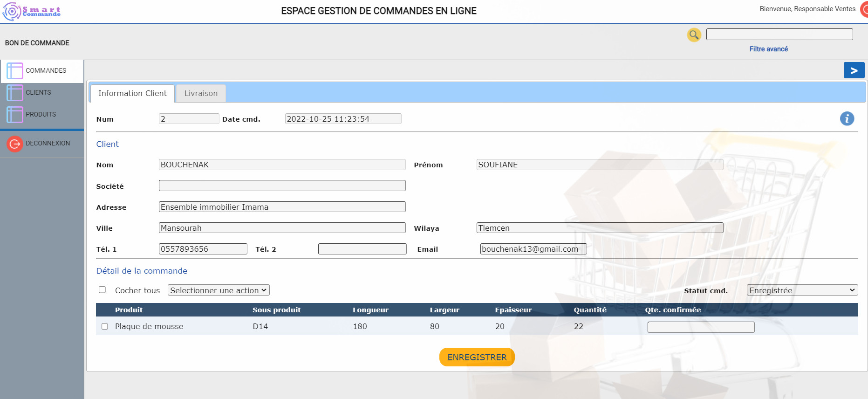Image resolution: width=868 pixels, height=399 pixels.
Task: Open the Statut cmd. dropdown
Action: tap(802, 290)
